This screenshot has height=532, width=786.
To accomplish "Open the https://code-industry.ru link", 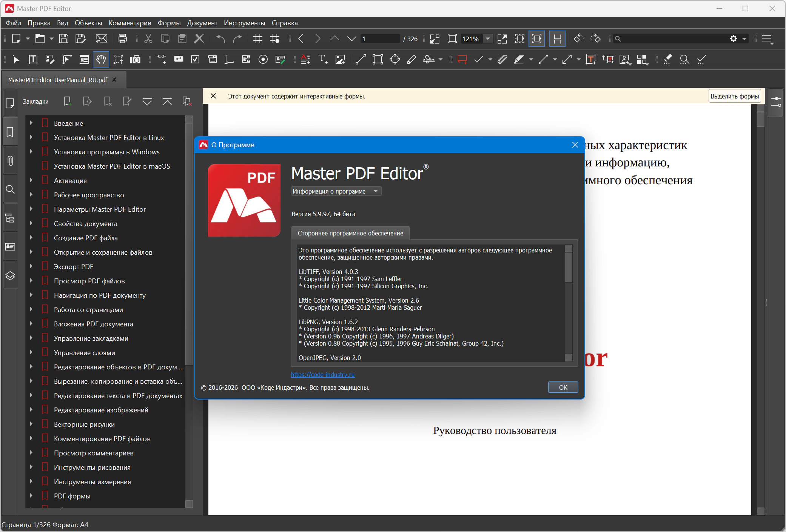I will point(322,375).
